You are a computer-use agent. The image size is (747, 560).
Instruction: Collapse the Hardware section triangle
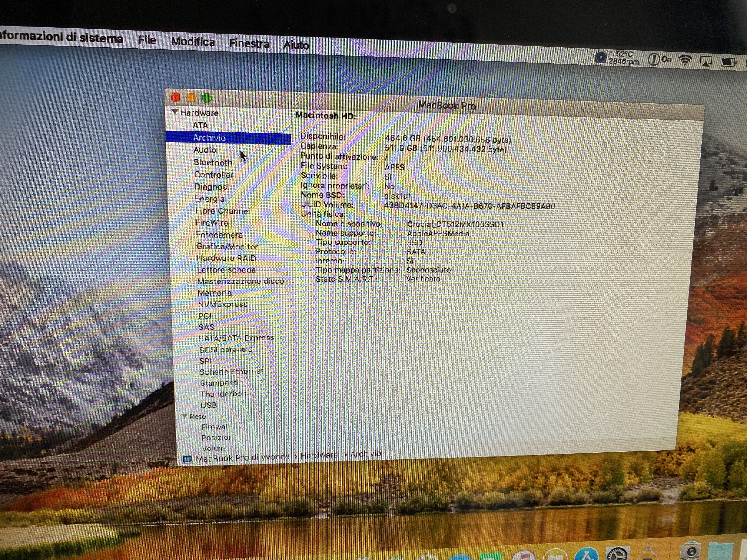(x=175, y=112)
